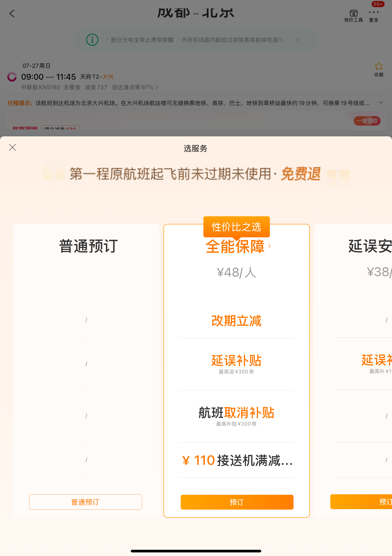Tap the green info circle notice icon
Screen dimensions: 392x556
pyautogui.click(x=92, y=40)
